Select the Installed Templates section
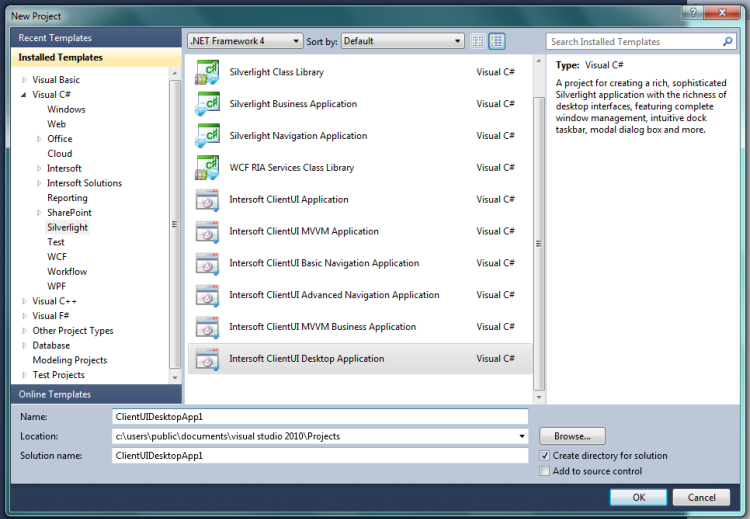This screenshot has height=519, width=750. click(96, 57)
